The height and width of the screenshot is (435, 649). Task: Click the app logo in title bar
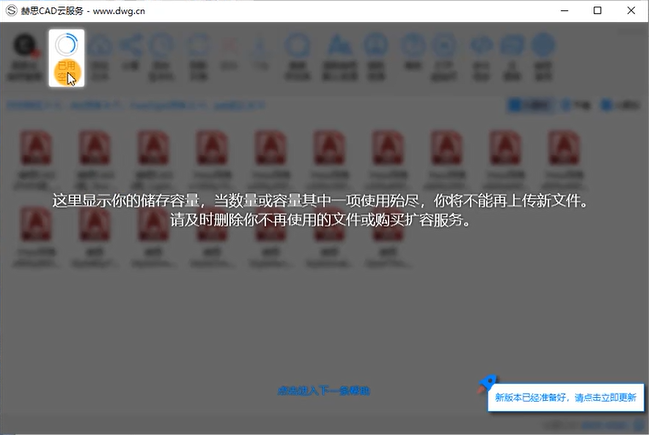click(12, 11)
